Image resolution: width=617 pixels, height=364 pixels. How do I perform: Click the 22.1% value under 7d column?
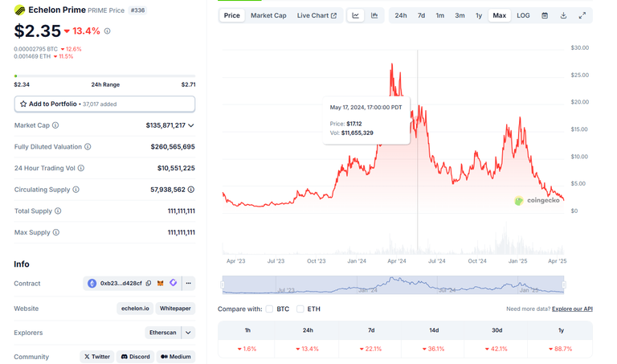[x=370, y=349]
